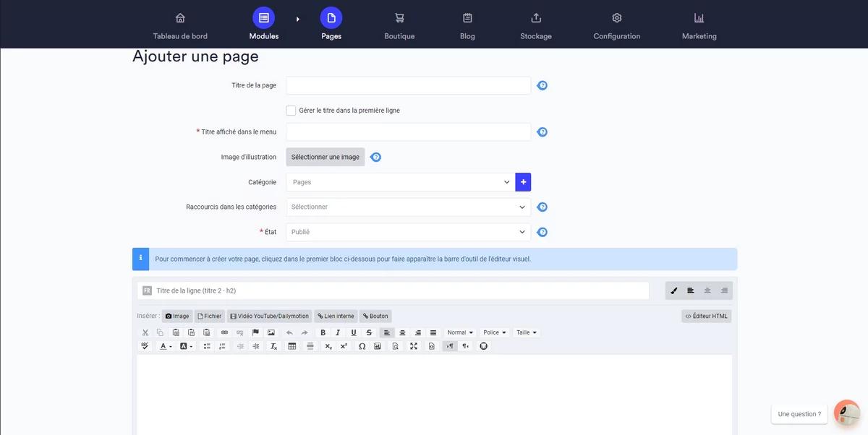Viewport: 868px width, 435px height.
Task: Click the Redo arrow
Action: click(305, 332)
